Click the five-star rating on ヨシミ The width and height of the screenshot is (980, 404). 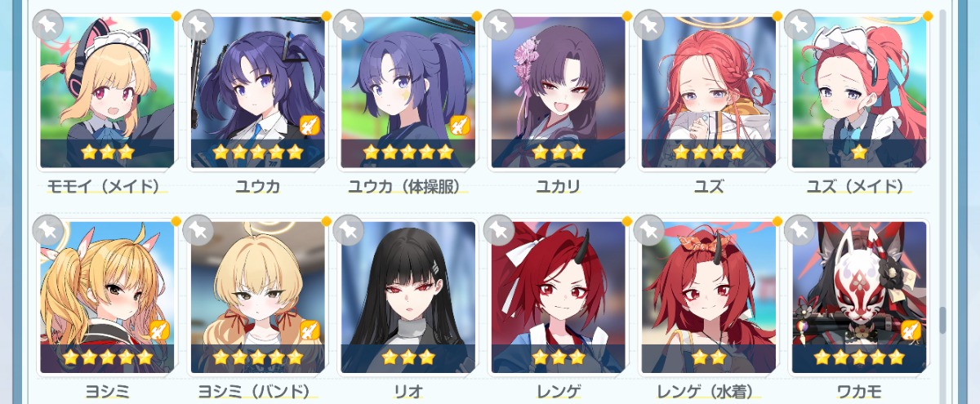coord(107,357)
